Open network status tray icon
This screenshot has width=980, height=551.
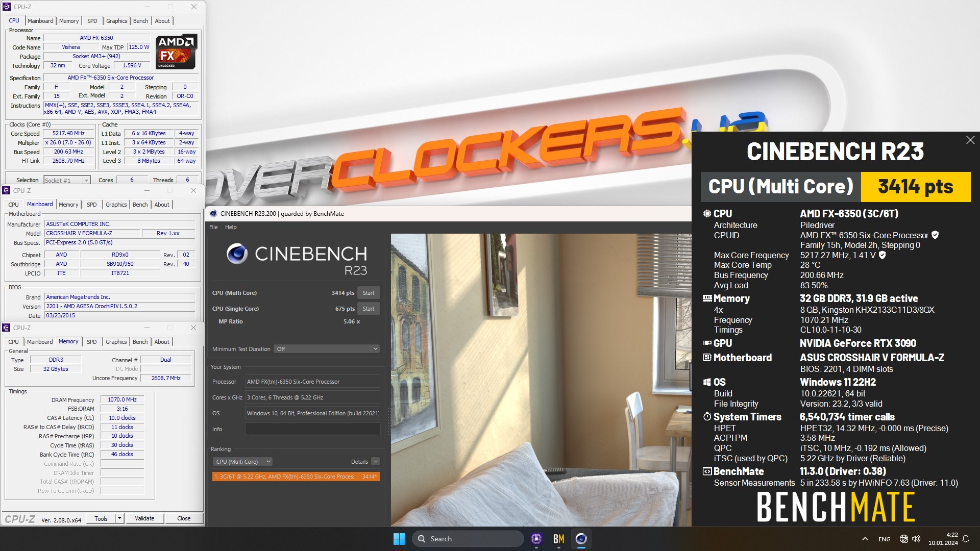[903, 539]
